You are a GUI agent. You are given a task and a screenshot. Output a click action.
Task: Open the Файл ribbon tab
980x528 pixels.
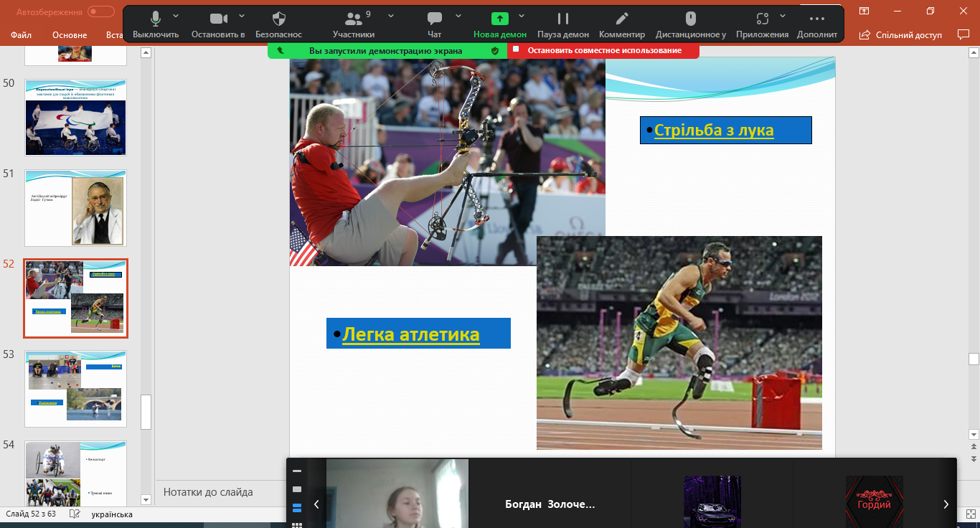click(22, 34)
